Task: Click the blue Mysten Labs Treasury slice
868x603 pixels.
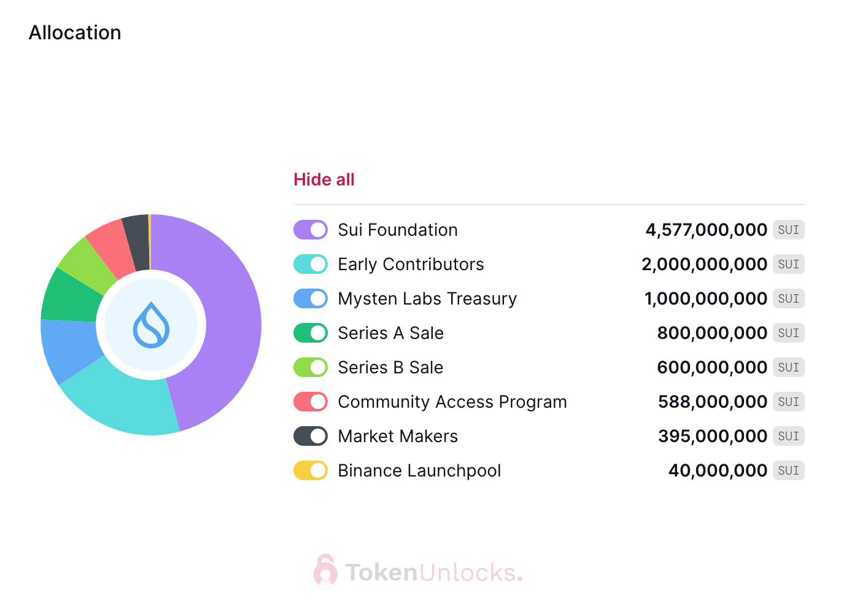Action: click(69, 351)
